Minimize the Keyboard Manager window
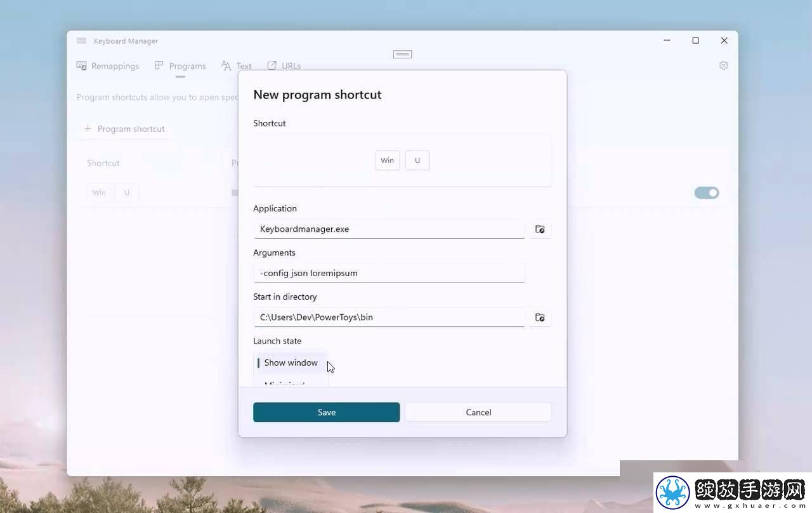 point(667,41)
